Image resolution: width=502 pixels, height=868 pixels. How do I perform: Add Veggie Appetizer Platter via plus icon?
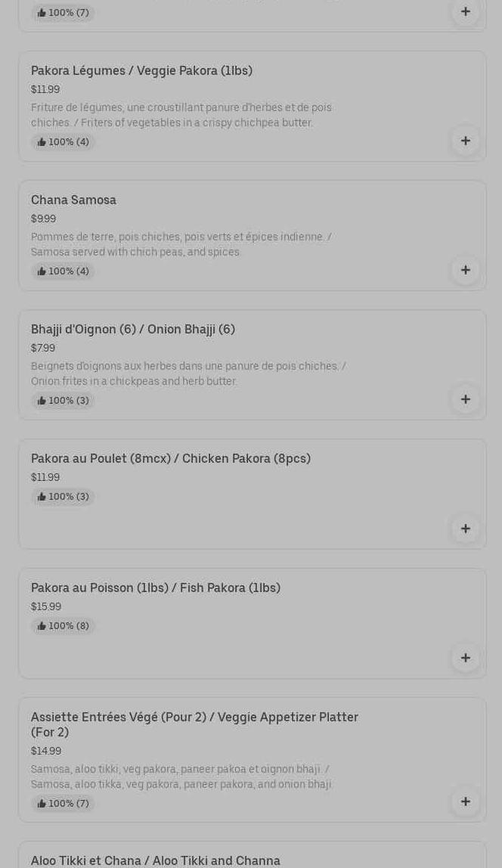[x=465, y=801]
